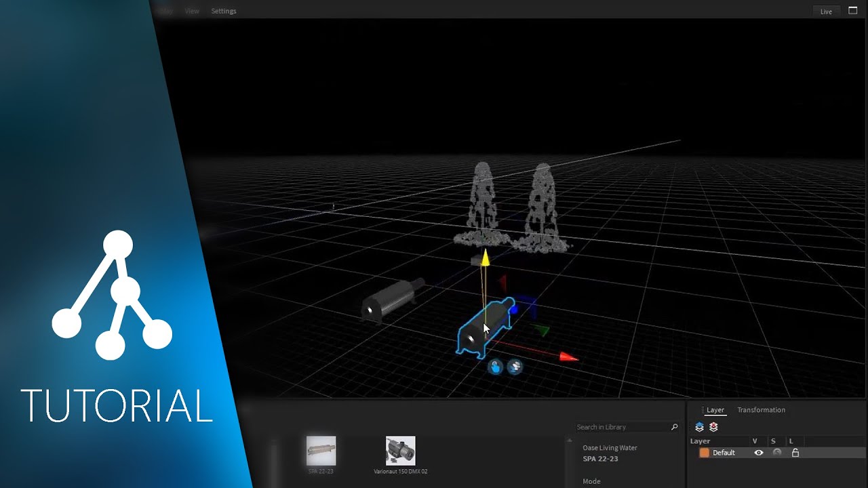Click the Oase Living Water label

610,448
